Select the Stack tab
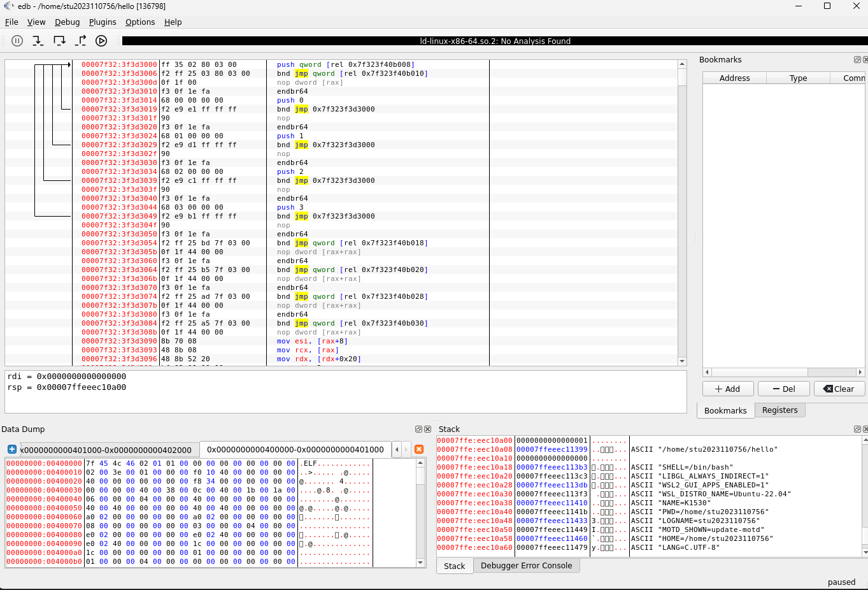The image size is (868, 590). tap(455, 566)
